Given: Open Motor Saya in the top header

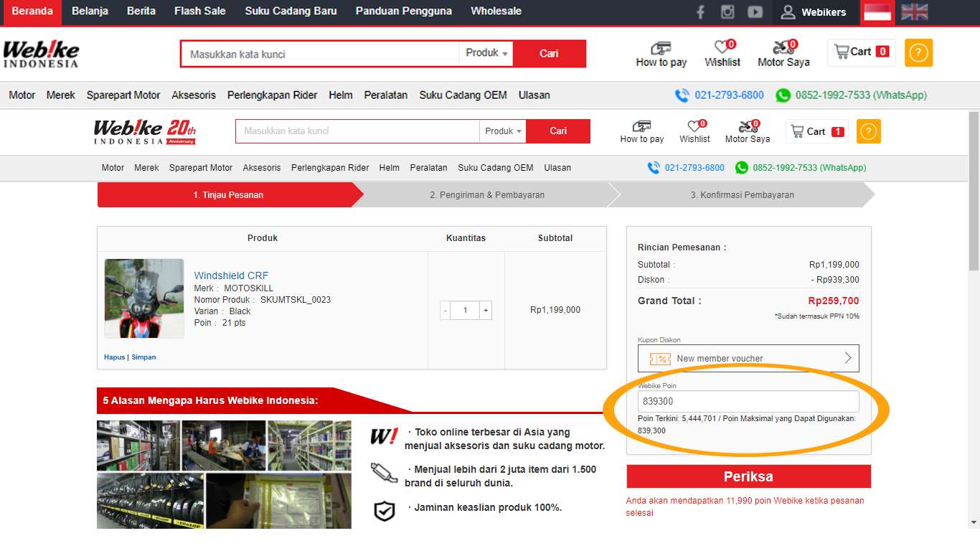Looking at the screenshot, I should pyautogui.click(x=783, y=54).
